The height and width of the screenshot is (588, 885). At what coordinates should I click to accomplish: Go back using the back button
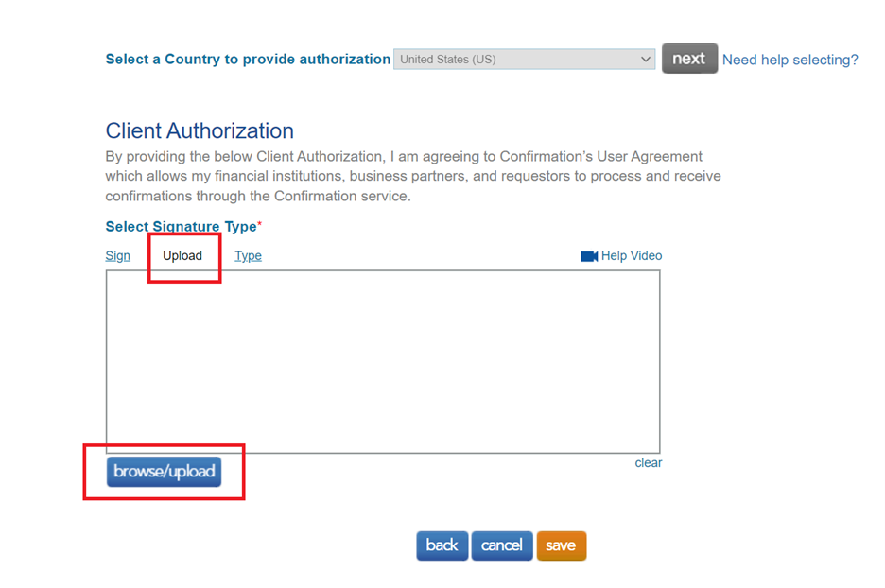(x=442, y=545)
